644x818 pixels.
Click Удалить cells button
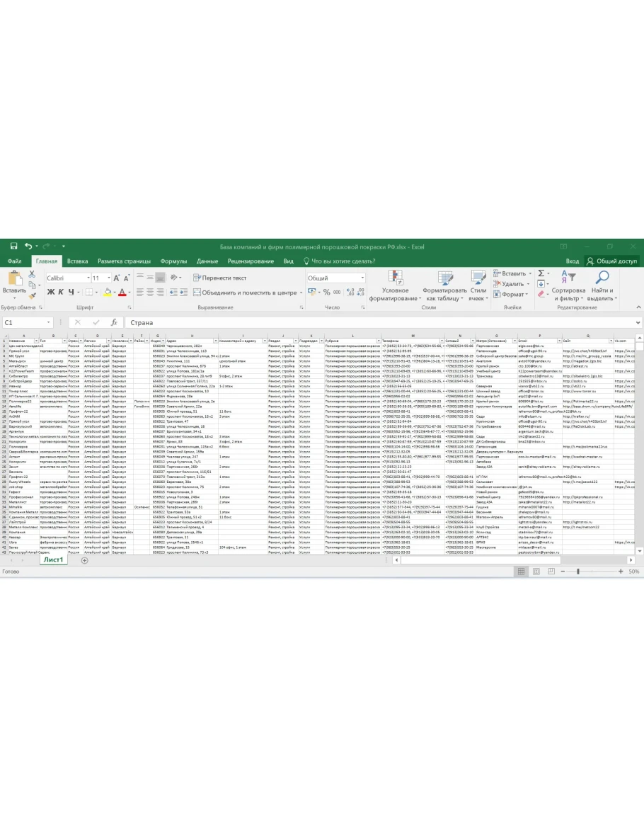512,284
